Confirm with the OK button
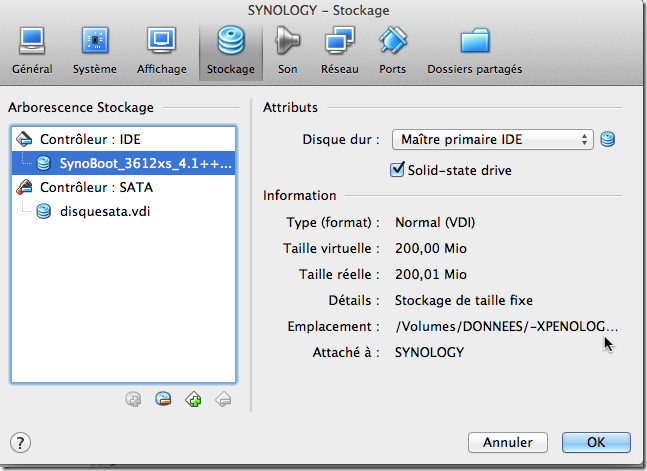647x471 pixels. [x=596, y=443]
